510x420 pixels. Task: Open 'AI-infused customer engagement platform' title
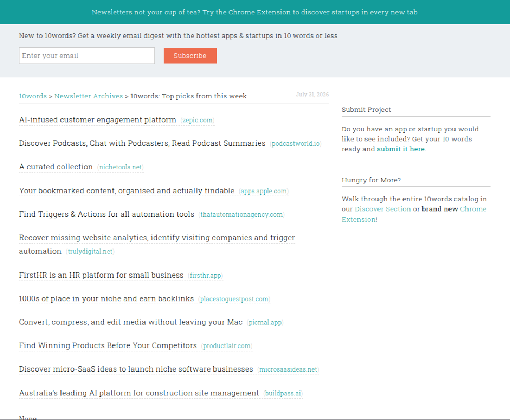pyautogui.click(x=97, y=120)
